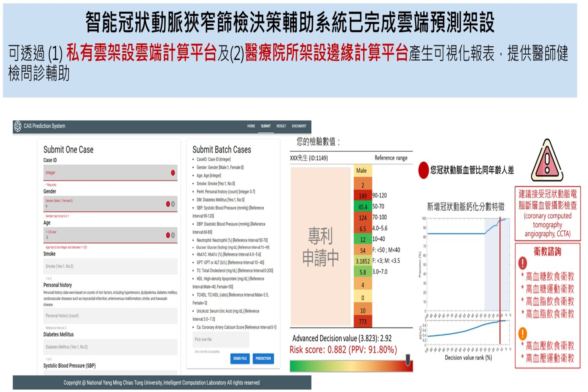
Task: Click the risk score gradient bar marker
Action: 408,360
